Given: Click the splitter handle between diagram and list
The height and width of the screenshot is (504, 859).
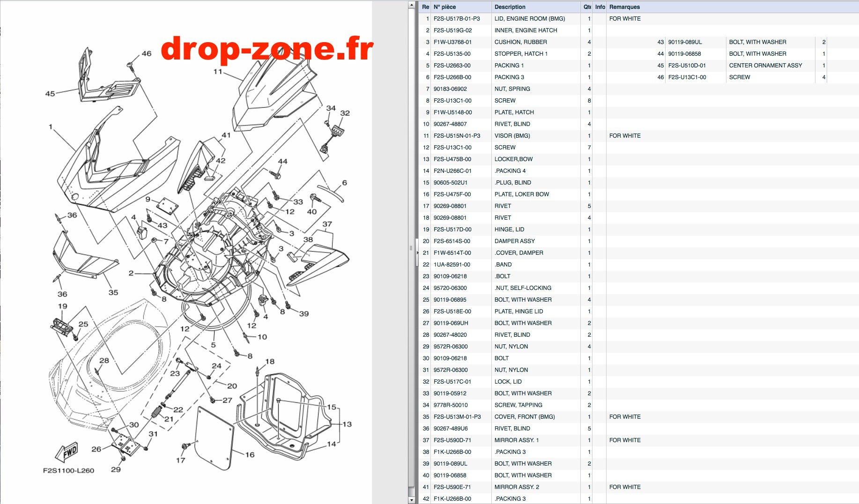Looking at the screenshot, I should (417, 252).
